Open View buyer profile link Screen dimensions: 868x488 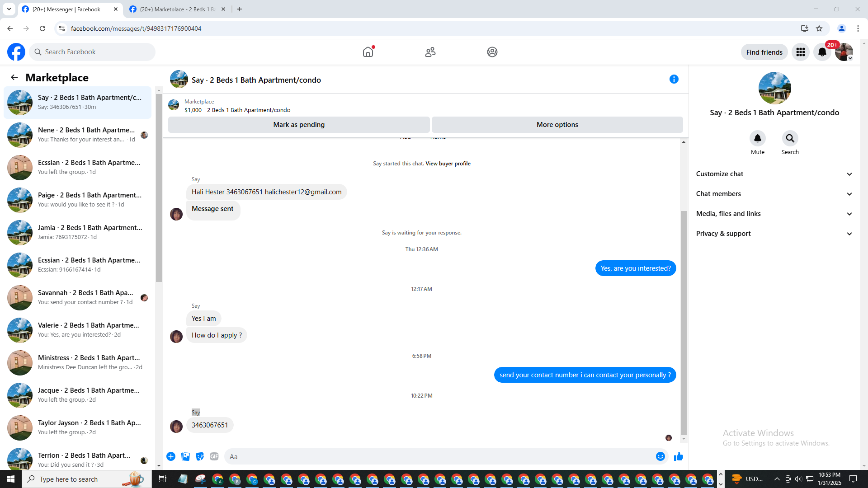pyautogui.click(x=448, y=164)
